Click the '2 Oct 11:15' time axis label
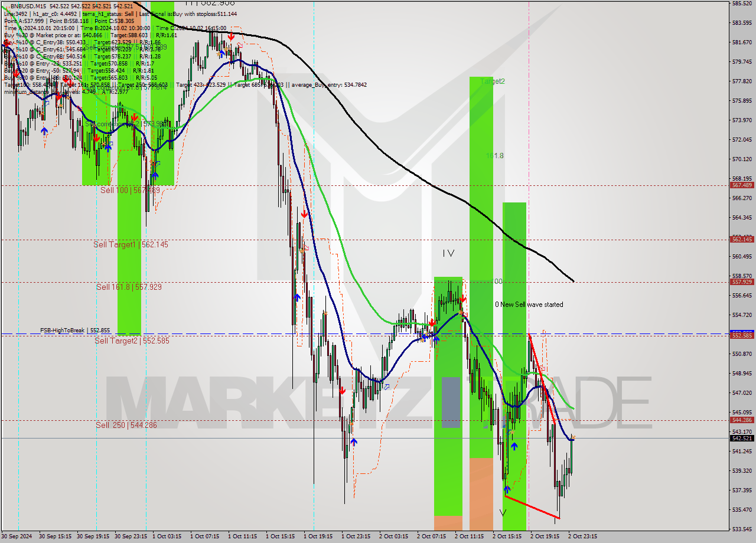Image resolution: width=756 pixels, height=543 pixels. coord(470,537)
